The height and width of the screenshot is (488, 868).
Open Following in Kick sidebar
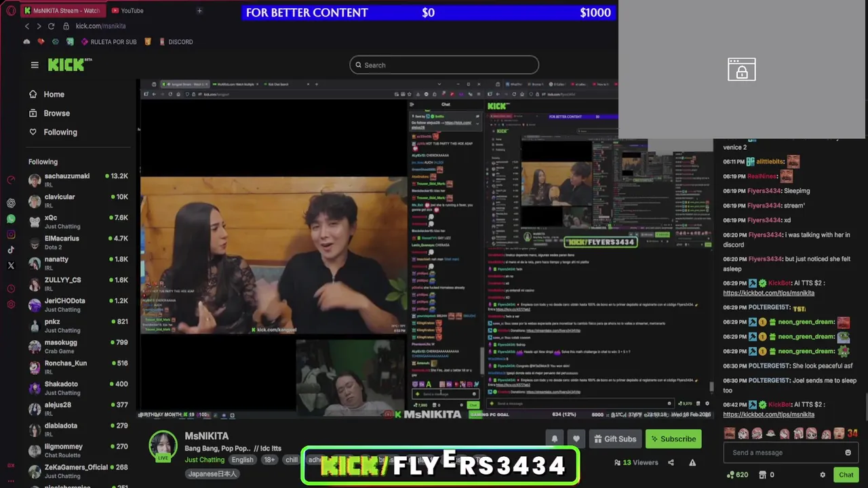coord(53,132)
